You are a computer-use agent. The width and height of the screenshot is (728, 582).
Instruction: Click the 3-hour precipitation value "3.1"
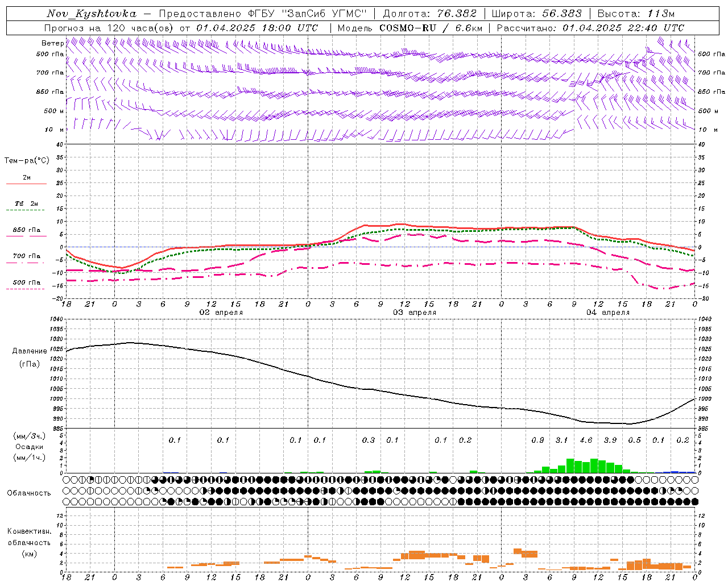tap(562, 440)
